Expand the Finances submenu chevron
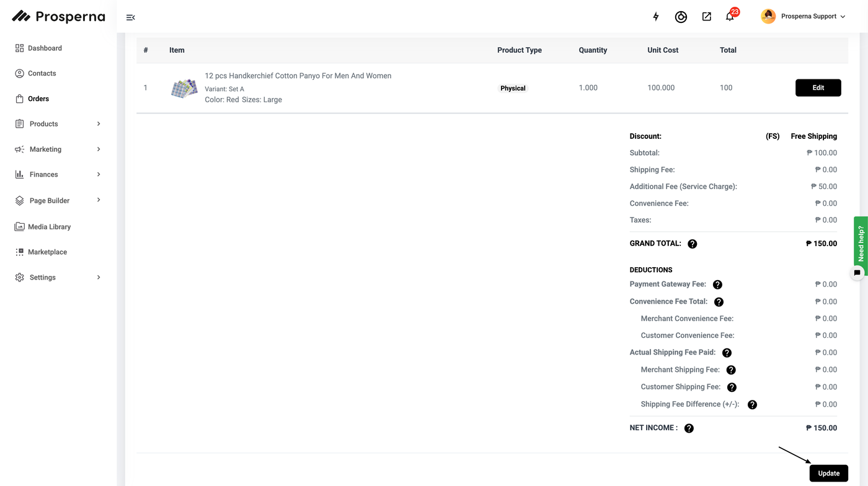 click(x=99, y=174)
